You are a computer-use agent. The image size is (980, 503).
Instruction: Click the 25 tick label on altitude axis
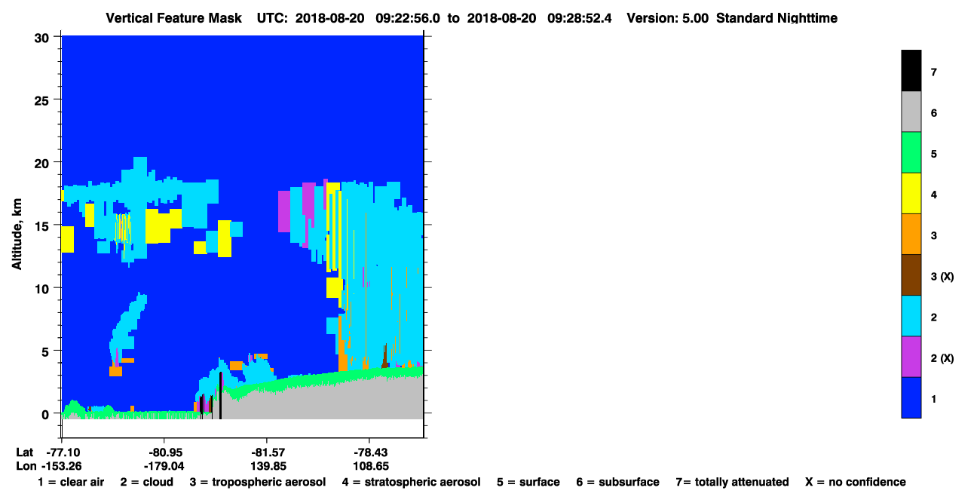[x=44, y=100]
